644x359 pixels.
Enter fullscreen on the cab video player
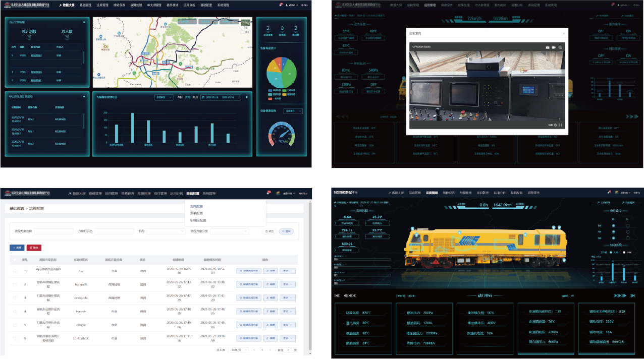coord(561,125)
